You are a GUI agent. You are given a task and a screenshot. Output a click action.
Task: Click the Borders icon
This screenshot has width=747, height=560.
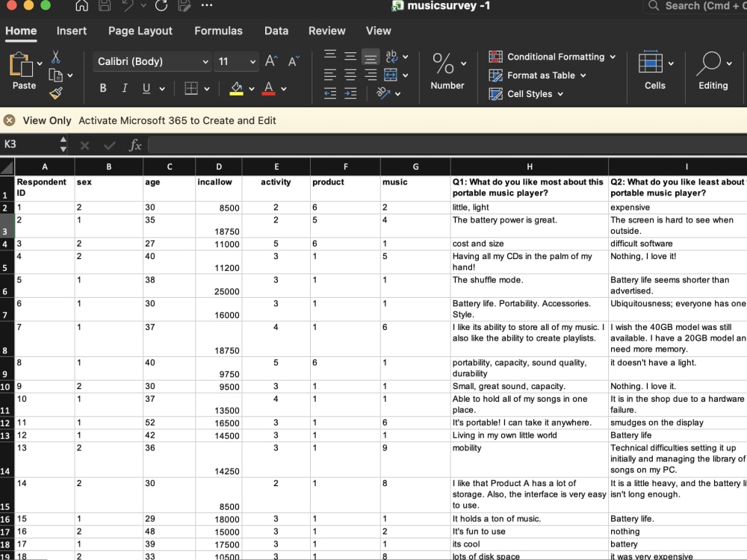[191, 88]
